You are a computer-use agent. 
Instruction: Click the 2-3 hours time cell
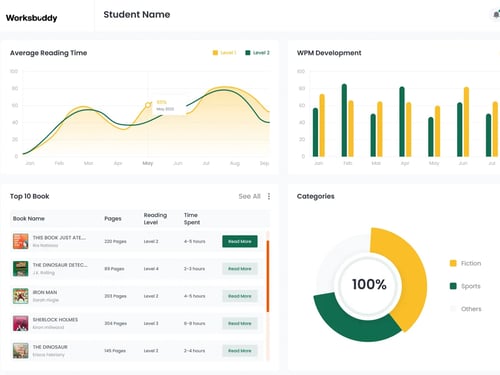[x=194, y=269]
